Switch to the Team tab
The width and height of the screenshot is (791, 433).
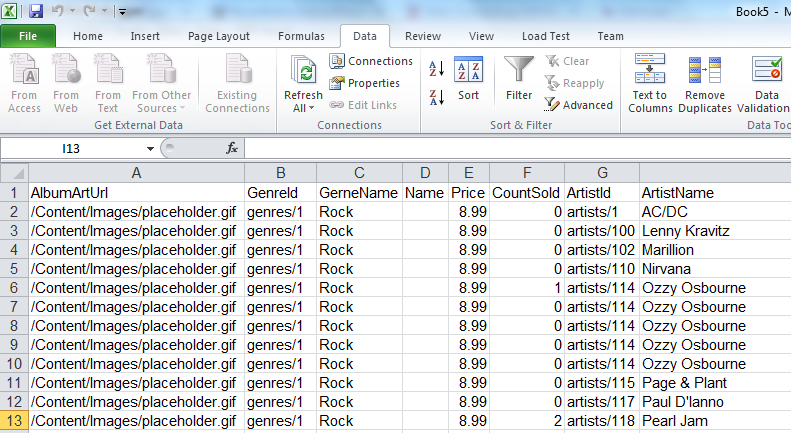click(610, 36)
